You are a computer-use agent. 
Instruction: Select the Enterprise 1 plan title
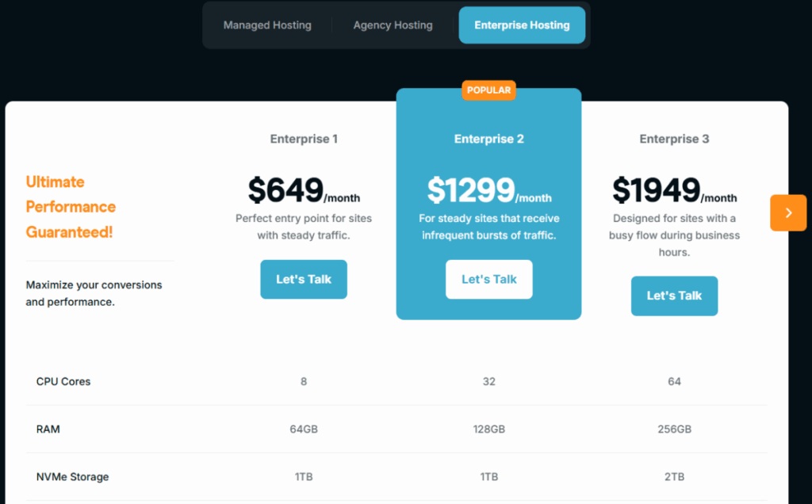tap(304, 139)
